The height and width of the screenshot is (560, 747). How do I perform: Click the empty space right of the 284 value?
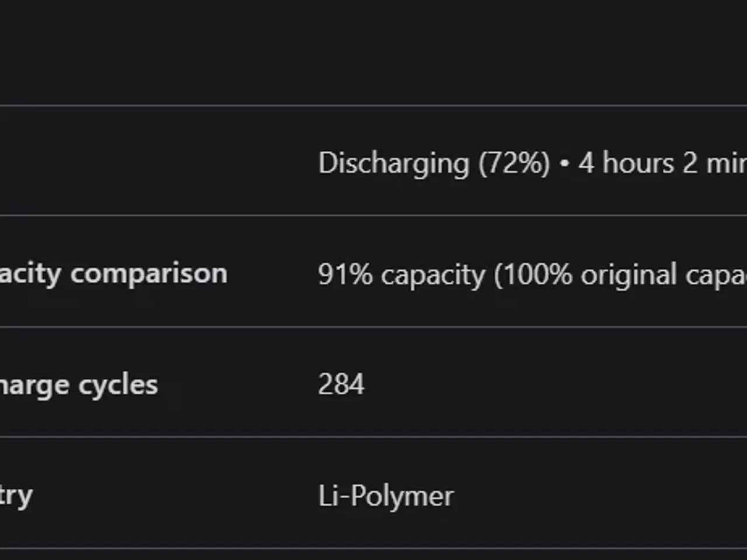(x=554, y=383)
